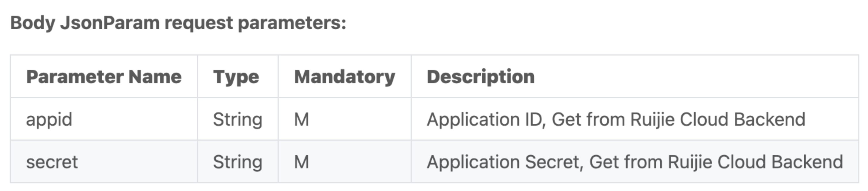Click Ruijie Cloud Backend in appid row
The width and height of the screenshot is (868, 191).
tap(718, 120)
